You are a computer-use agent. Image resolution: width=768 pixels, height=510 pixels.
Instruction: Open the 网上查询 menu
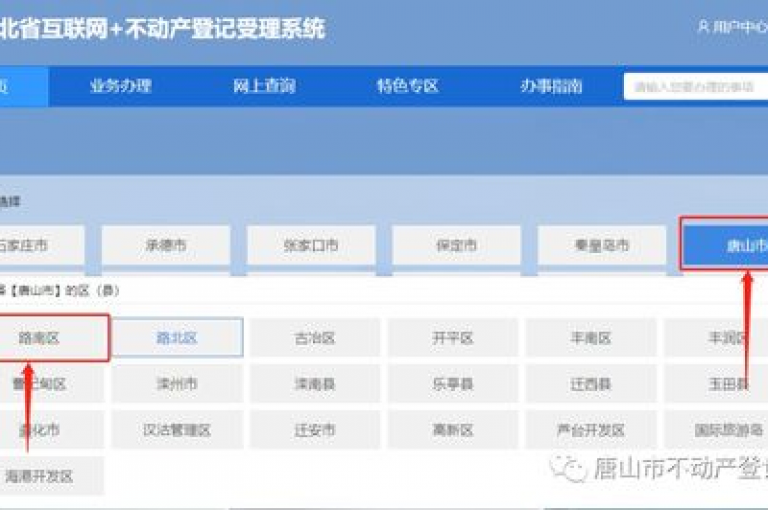click(x=264, y=86)
